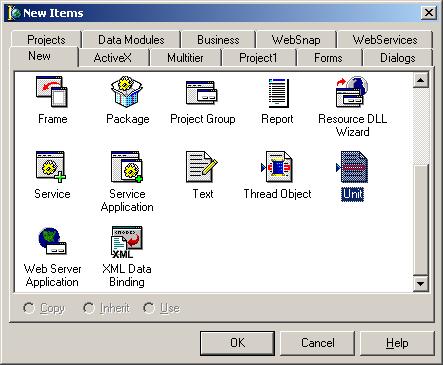443x365 pixels.
Task: Click the scrollbar up arrow
Action: point(421,80)
